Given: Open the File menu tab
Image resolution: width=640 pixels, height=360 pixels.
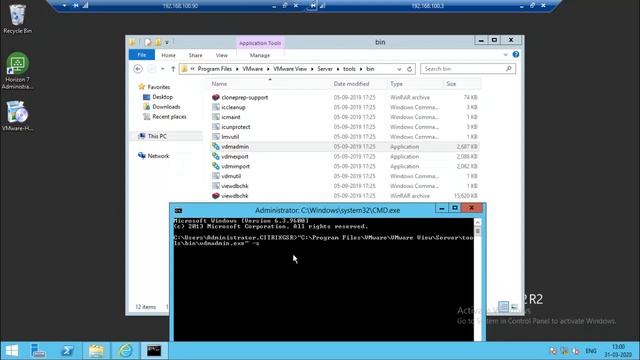Looking at the screenshot, I should 142,55.
